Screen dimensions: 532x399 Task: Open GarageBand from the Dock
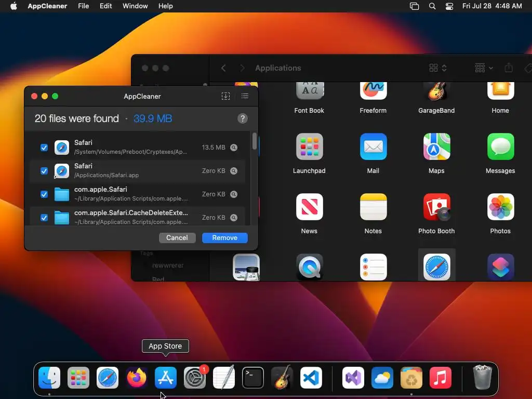point(282,378)
